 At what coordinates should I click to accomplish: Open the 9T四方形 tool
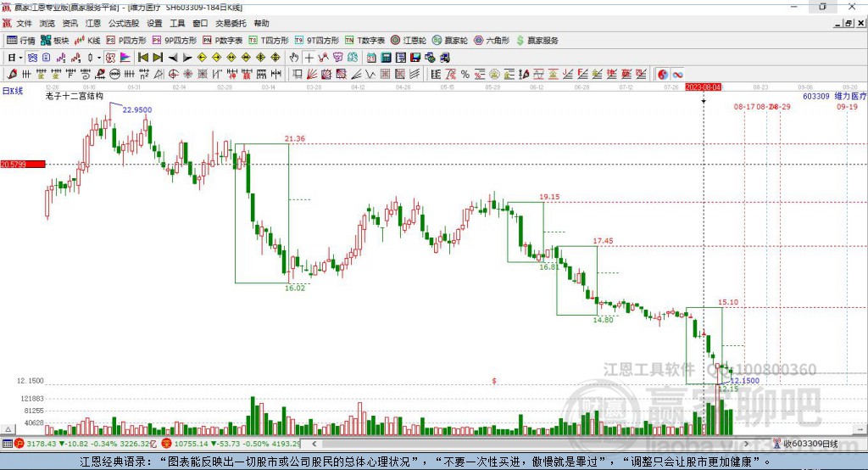click(x=317, y=41)
